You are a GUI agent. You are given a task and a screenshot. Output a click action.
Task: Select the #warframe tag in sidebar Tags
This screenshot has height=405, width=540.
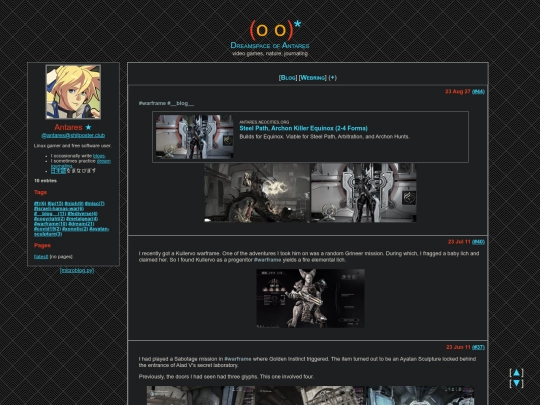50,224
